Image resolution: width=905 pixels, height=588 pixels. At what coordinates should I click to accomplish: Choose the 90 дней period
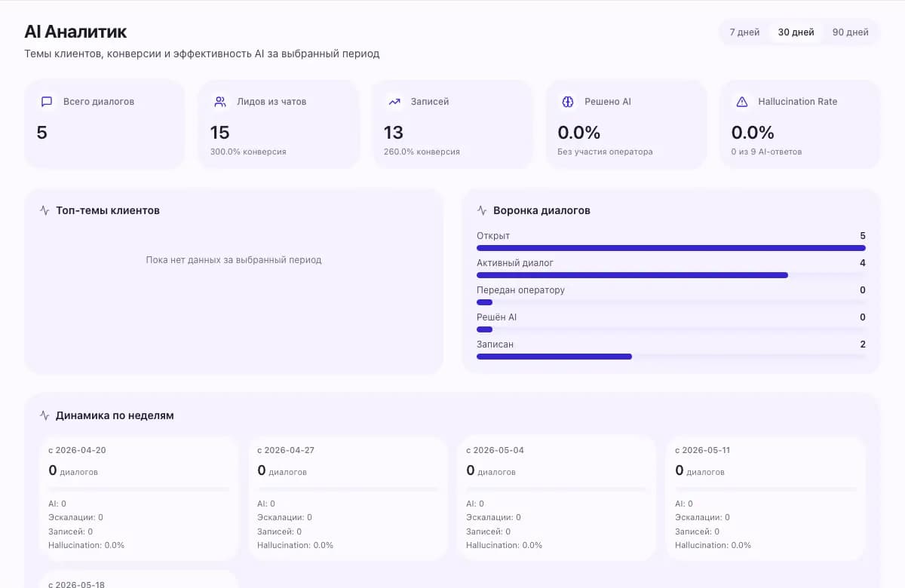[850, 32]
